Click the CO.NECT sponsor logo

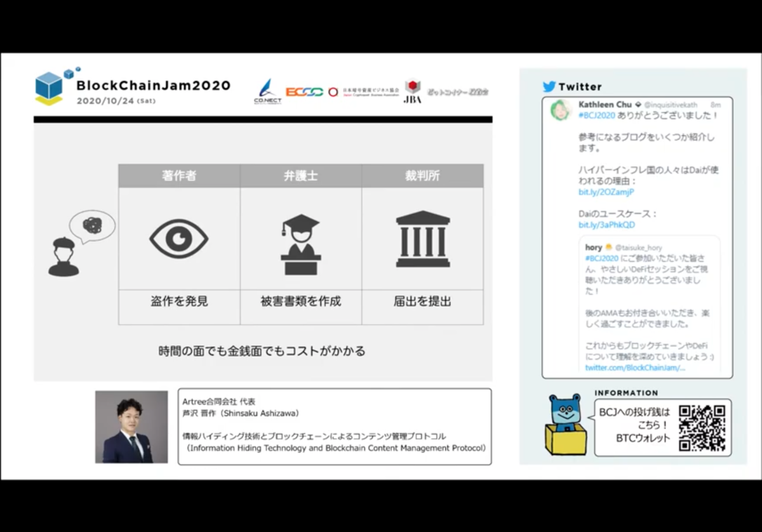pos(267,92)
